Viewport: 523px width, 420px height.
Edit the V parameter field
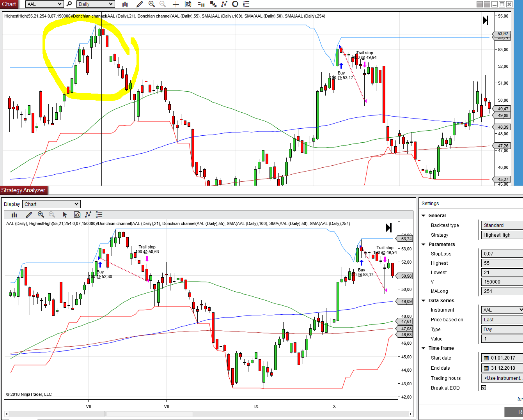click(x=502, y=282)
